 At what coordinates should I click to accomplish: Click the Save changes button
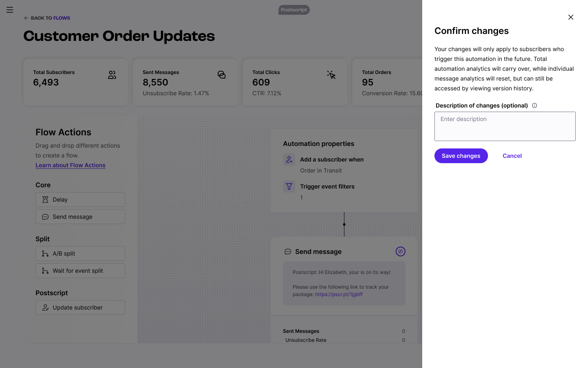pos(461,156)
